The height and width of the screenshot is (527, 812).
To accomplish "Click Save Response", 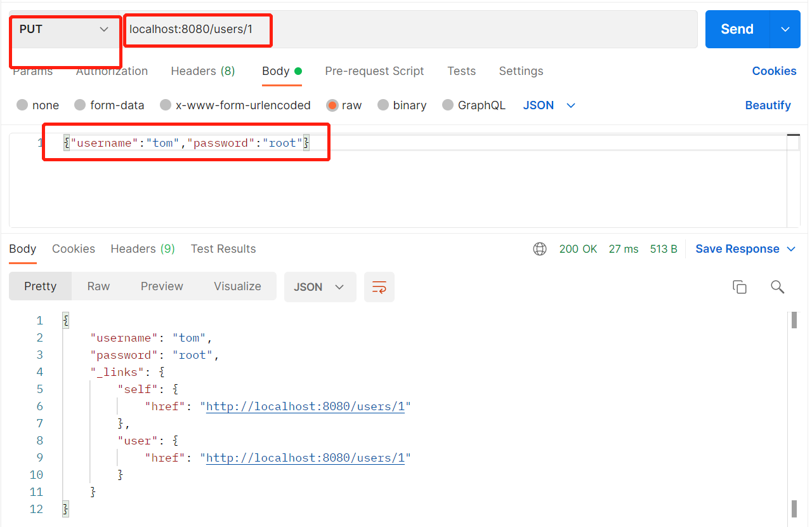I will click(737, 249).
